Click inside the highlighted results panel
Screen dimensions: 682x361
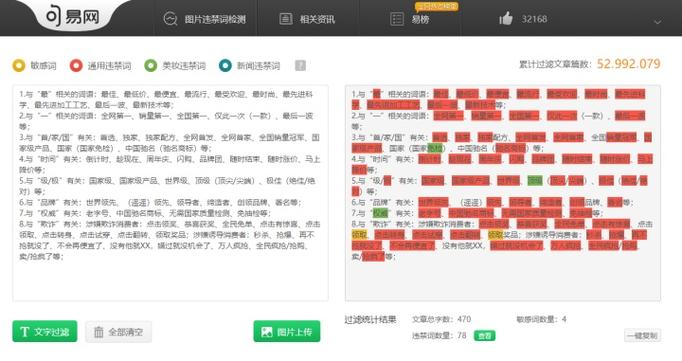pos(503,193)
